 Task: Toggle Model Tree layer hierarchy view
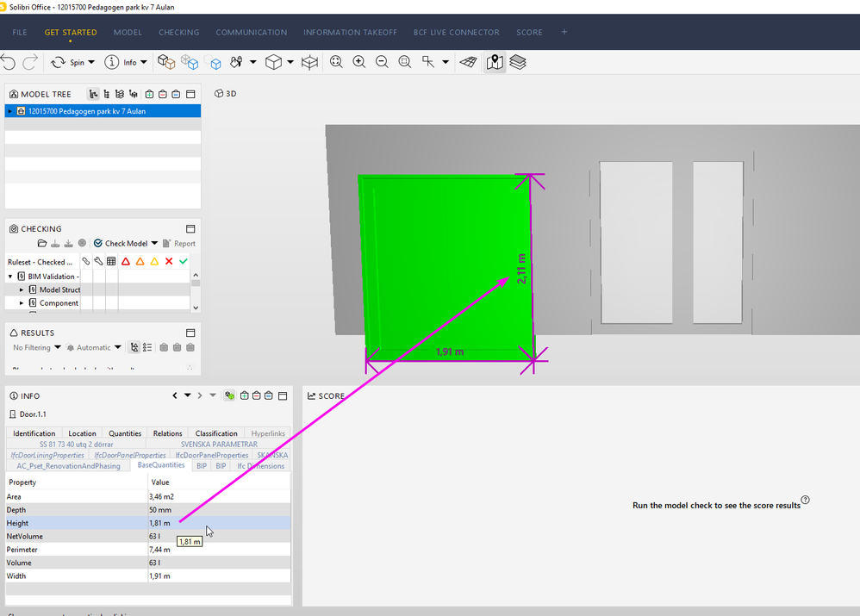120,95
